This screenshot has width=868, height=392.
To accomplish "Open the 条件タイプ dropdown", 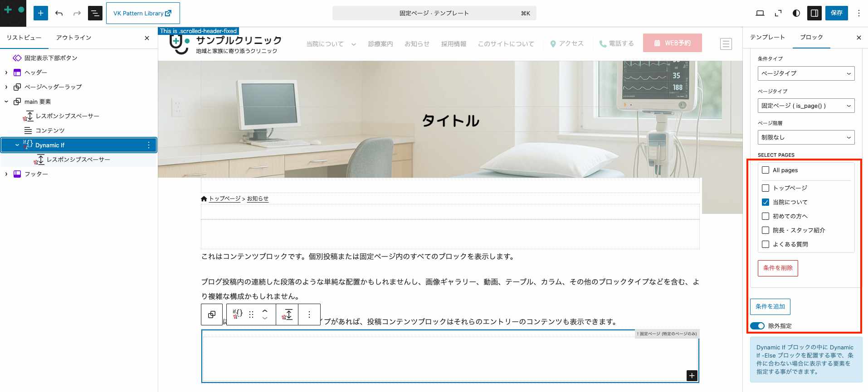I will [806, 73].
